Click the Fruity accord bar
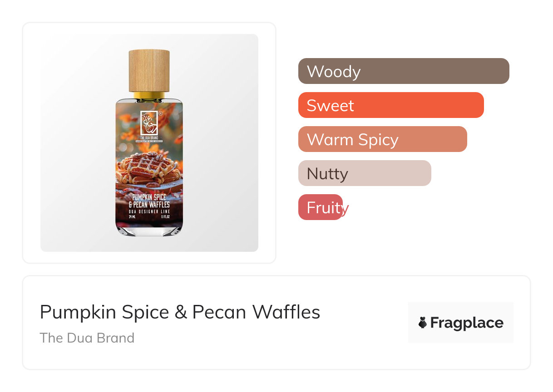The image size is (553, 392). pyautogui.click(x=321, y=207)
